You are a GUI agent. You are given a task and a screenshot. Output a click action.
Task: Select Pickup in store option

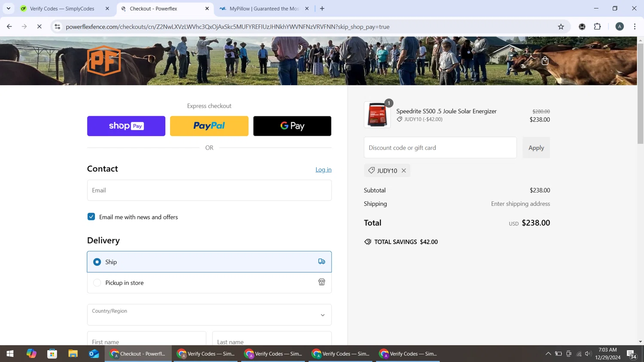[x=209, y=283]
